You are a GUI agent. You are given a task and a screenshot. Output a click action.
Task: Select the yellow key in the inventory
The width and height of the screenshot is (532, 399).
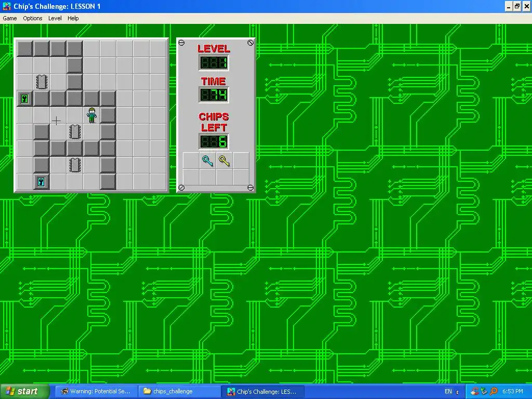click(224, 161)
